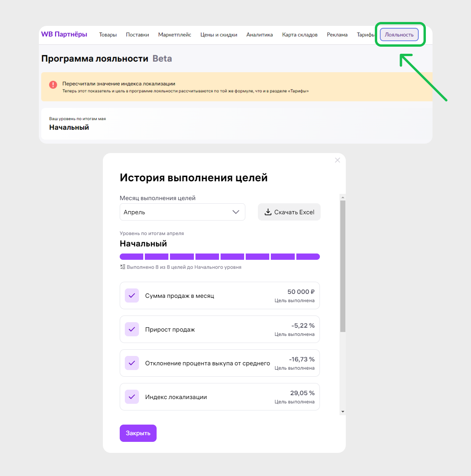Click the scrollbar down arrow in dialog
The height and width of the screenshot is (476, 471).
[x=343, y=412]
